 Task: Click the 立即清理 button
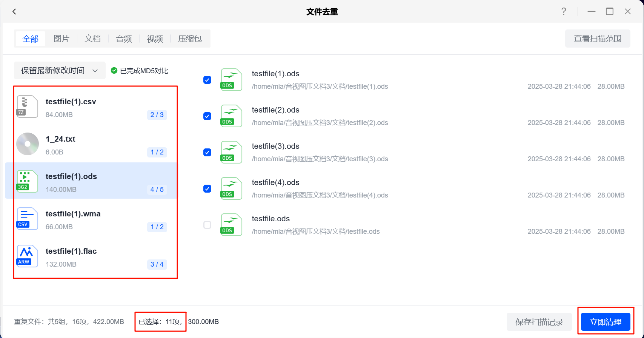[605, 322]
